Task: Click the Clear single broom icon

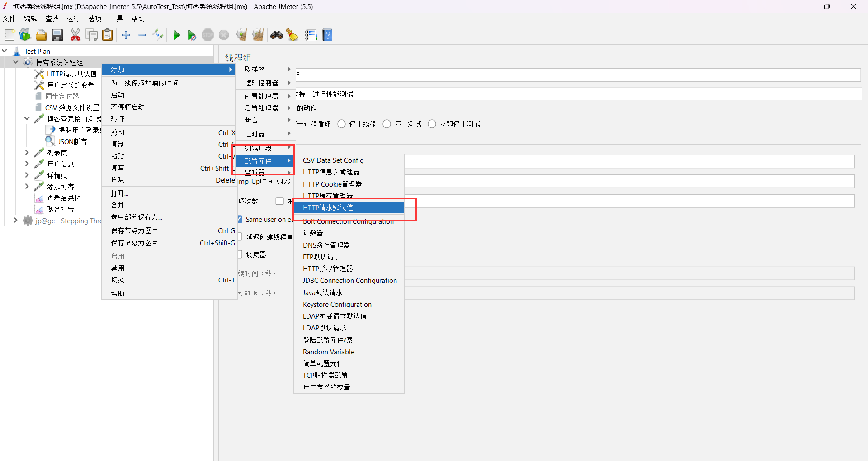Action: pyautogui.click(x=242, y=35)
